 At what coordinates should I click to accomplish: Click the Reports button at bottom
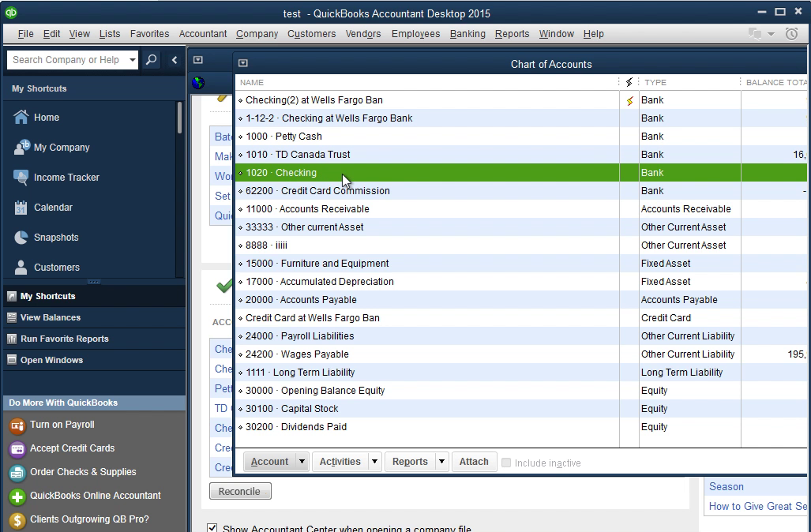(x=410, y=461)
